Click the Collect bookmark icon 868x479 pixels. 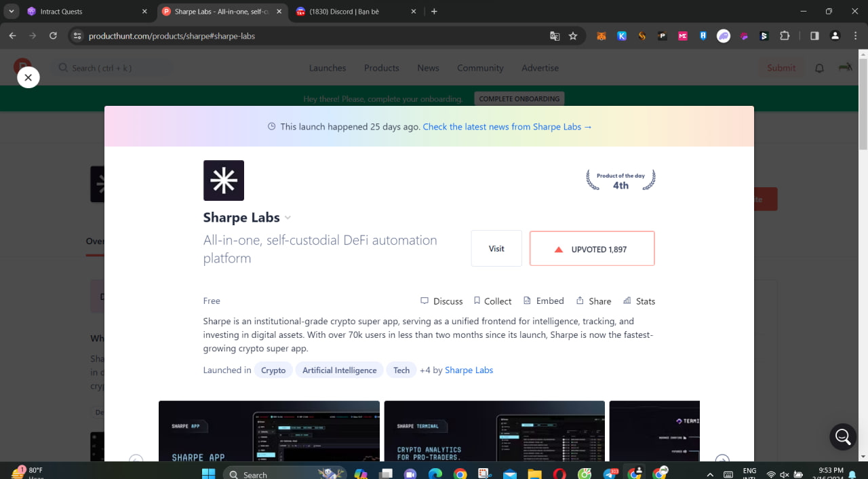pos(477,301)
